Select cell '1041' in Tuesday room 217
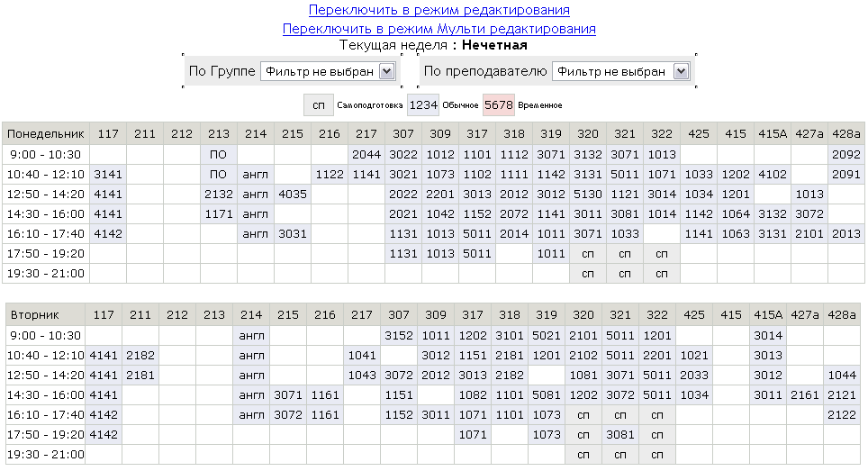 click(361, 356)
